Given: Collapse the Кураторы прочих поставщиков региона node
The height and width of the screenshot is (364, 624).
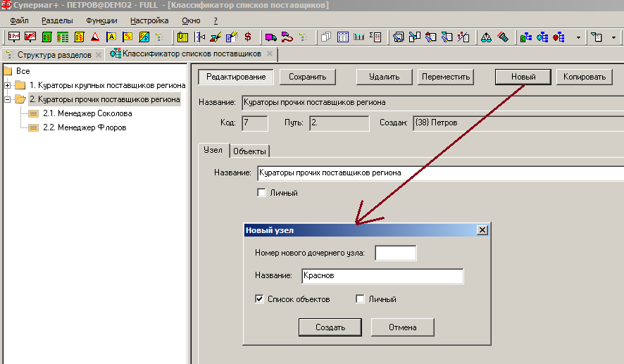Looking at the screenshot, I should (x=7, y=99).
